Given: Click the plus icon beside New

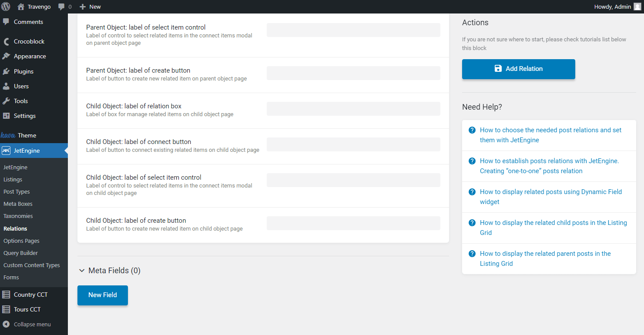Looking at the screenshot, I should point(83,7).
